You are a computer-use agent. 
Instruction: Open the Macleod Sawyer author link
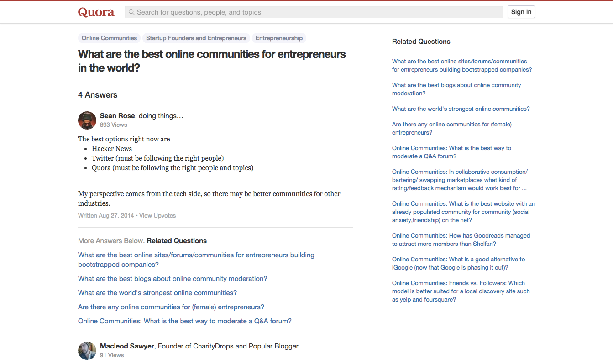click(127, 346)
